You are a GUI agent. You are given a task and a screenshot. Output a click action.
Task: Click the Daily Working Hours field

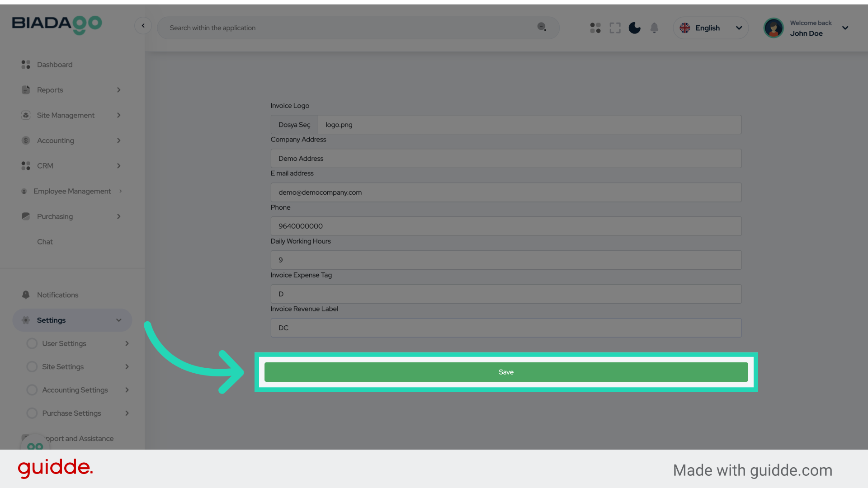506,260
